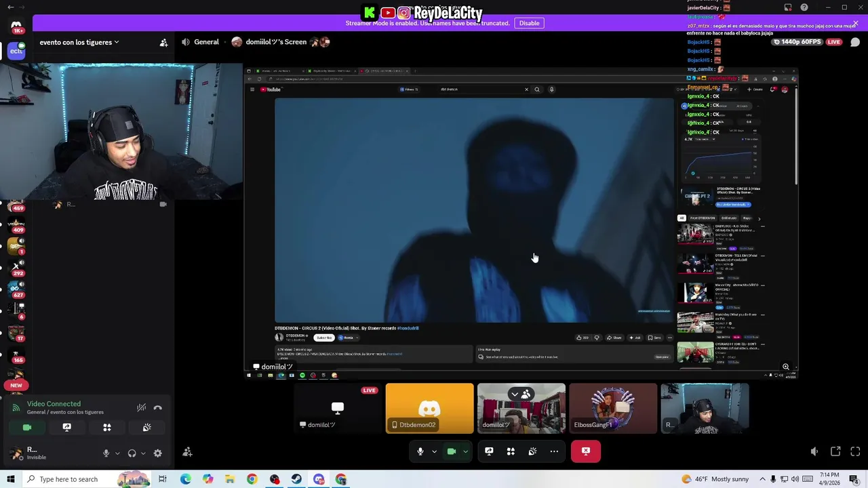Open activities in the call control bar

coord(511,451)
